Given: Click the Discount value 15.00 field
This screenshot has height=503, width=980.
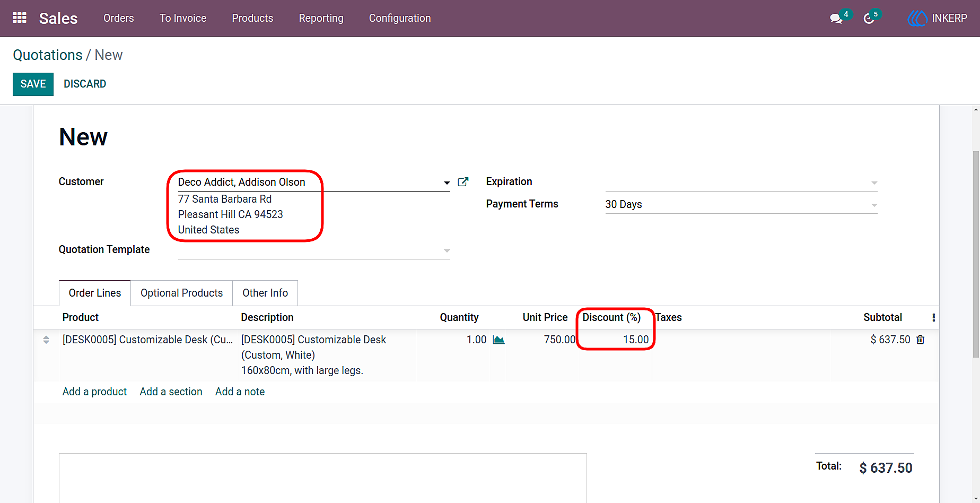Looking at the screenshot, I should pos(615,340).
